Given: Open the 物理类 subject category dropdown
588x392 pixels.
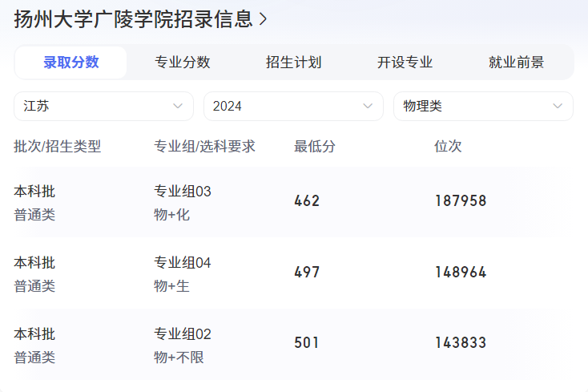Looking at the screenshot, I should 483,106.
